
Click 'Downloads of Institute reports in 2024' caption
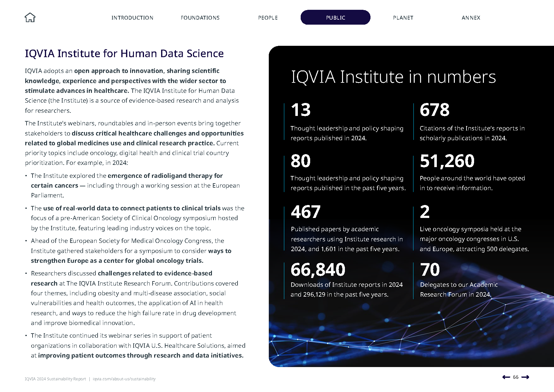click(x=347, y=290)
